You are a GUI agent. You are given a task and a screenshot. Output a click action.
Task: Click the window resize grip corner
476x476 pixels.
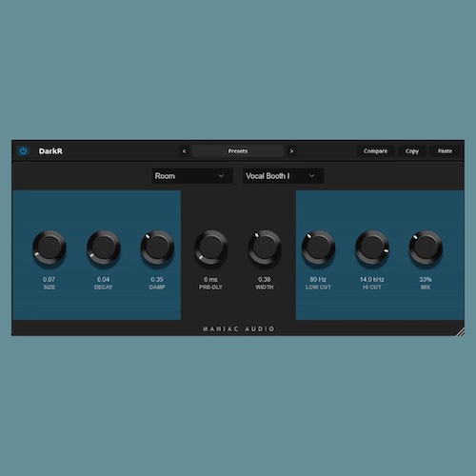[460, 331]
